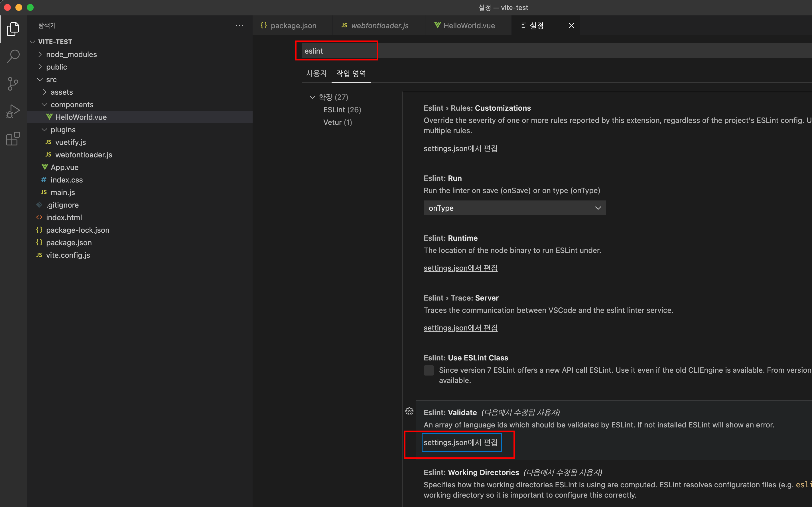The width and height of the screenshot is (812, 507).
Task: Expand the node_modules folder
Action: coord(71,54)
